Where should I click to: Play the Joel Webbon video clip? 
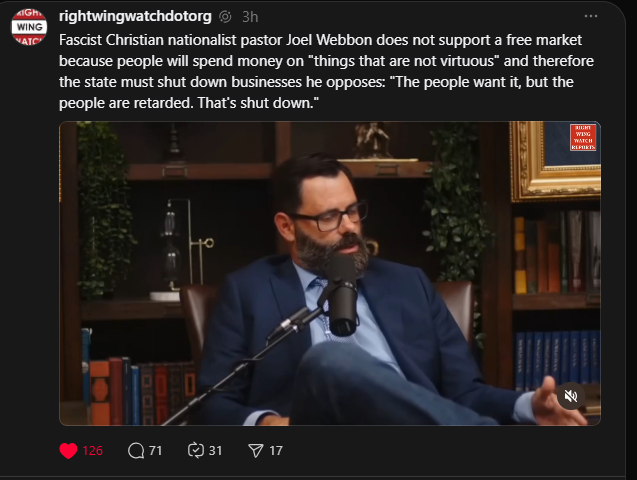coord(330,273)
